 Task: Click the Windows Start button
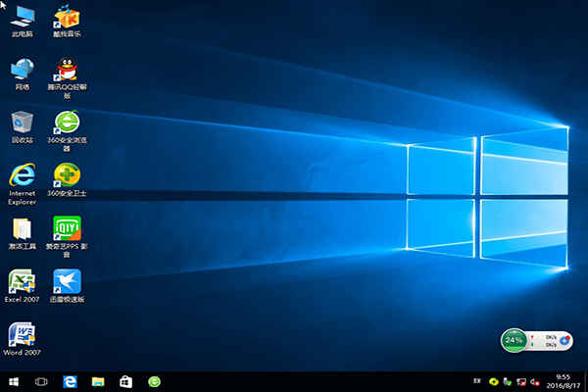click(14, 381)
